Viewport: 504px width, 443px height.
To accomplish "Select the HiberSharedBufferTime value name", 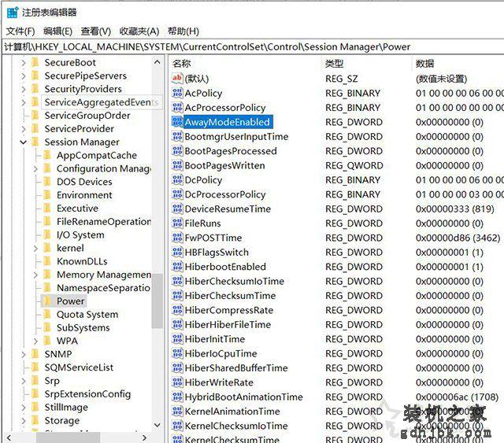I will click(236, 367).
